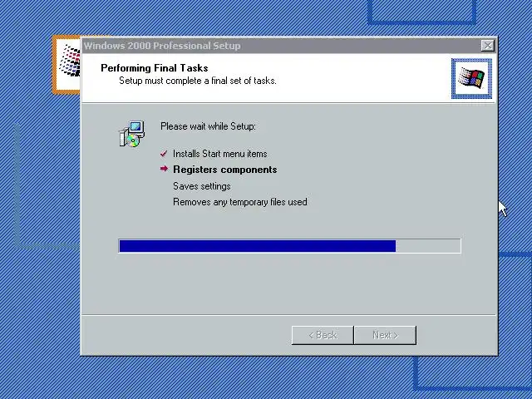Click the red checkmark beside Installs Start menu
Viewport: 532px width, 399px height.
pos(164,154)
